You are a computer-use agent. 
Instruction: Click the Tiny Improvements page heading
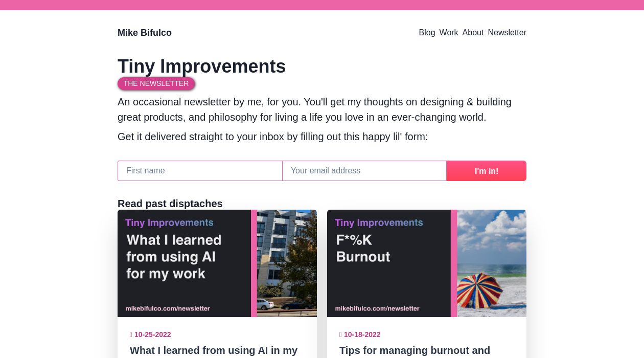point(201,66)
